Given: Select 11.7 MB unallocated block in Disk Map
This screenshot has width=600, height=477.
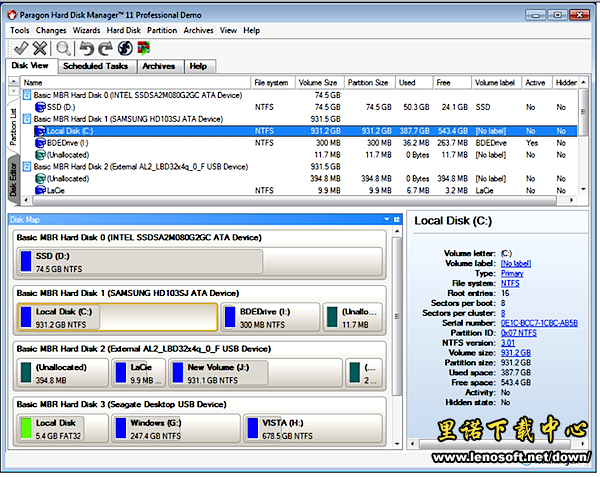Looking at the screenshot, I should click(353, 317).
